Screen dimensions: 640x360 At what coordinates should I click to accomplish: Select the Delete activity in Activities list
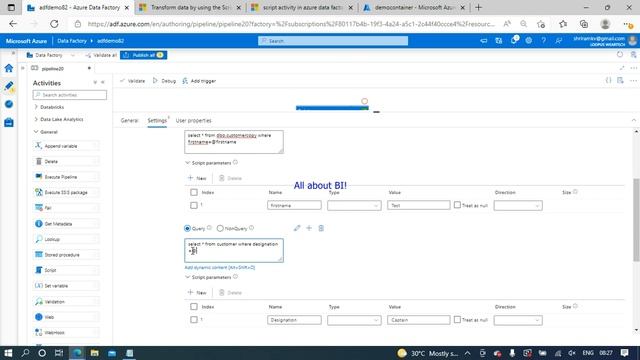[x=66, y=161]
